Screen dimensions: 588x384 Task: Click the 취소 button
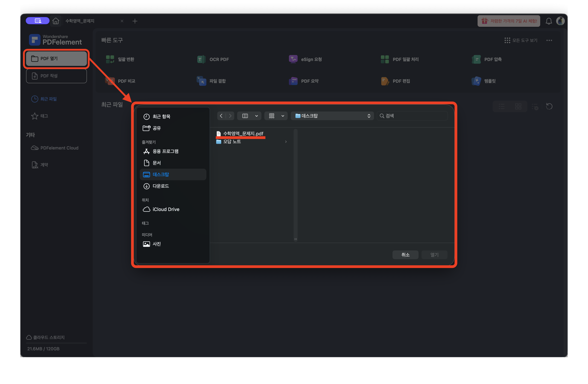(x=405, y=255)
